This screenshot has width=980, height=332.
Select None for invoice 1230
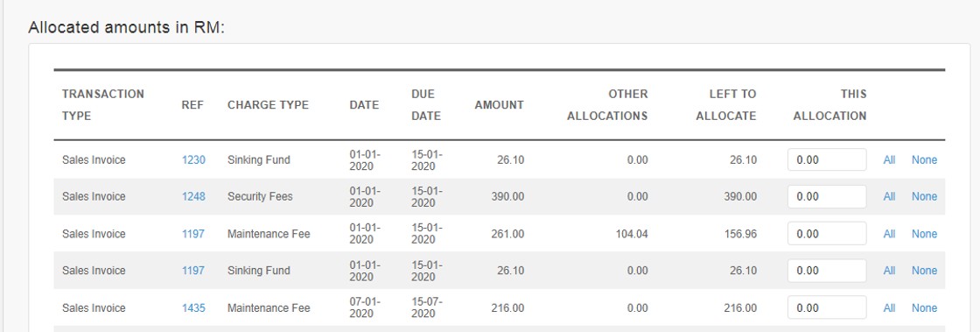(924, 160)
